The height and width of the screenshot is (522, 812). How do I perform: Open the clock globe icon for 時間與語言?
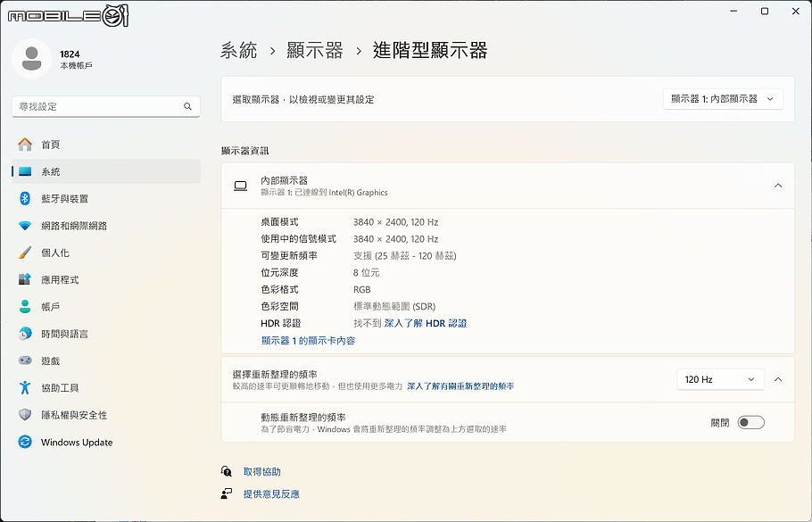click(25, 334)
